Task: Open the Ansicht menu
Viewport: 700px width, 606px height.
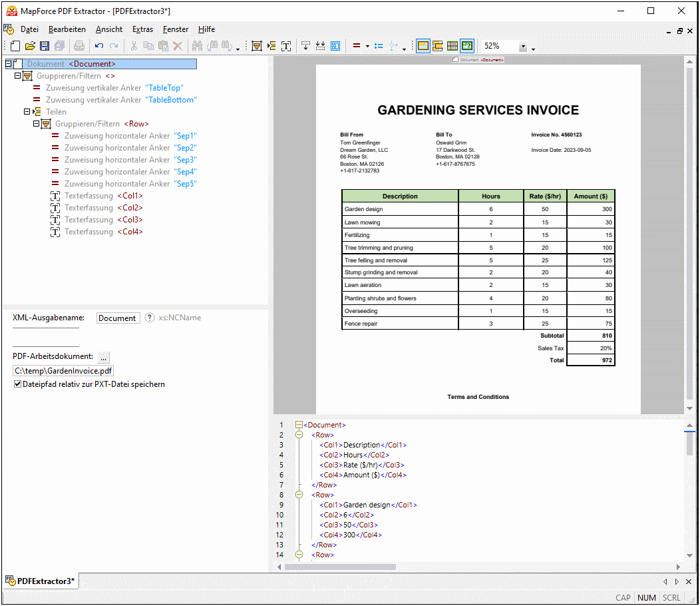Action: 109,29
